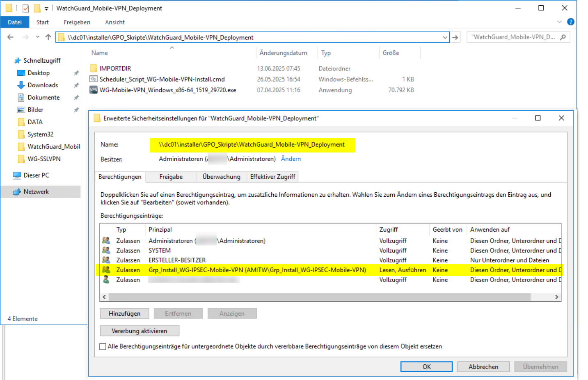Viewport: 588px width, 380px height.
Task: Select the IMPORTDIR folder icon
Action: pos(94,68)
